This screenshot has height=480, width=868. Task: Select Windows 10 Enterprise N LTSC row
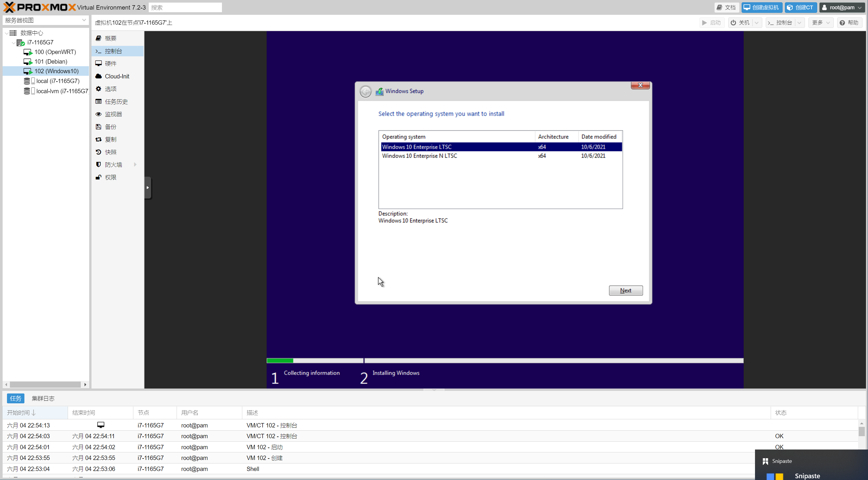click(x=419, y=156)
